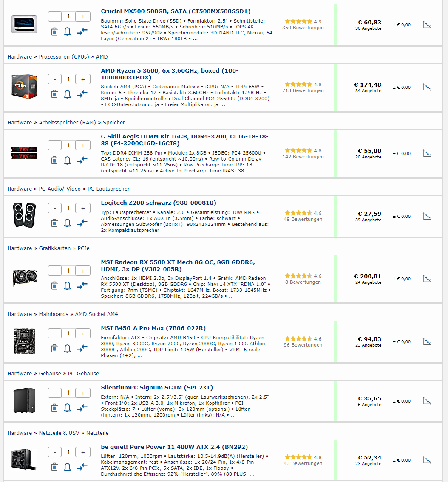Show 34 Angebote for Ryzen 5 3600
This screenshot has height=482, width=448.
pos(369,91)
